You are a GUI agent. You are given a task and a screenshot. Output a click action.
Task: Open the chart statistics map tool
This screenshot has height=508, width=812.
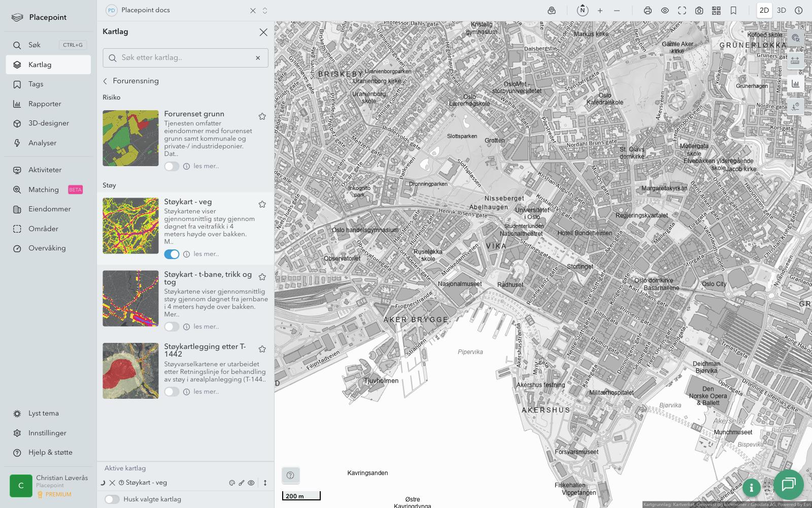pyautogui.click(x=795, y=84)
